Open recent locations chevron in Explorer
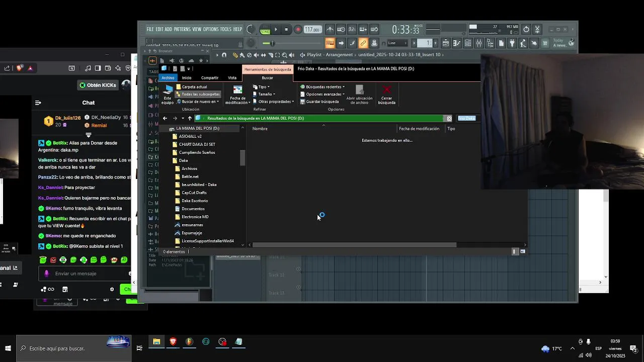The width and height of the screenshot is (644, 362). tap(183, 118)
